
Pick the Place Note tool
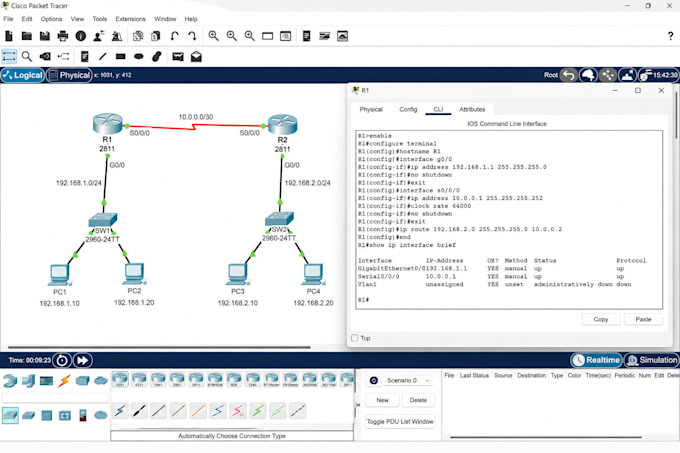(85, 56)
